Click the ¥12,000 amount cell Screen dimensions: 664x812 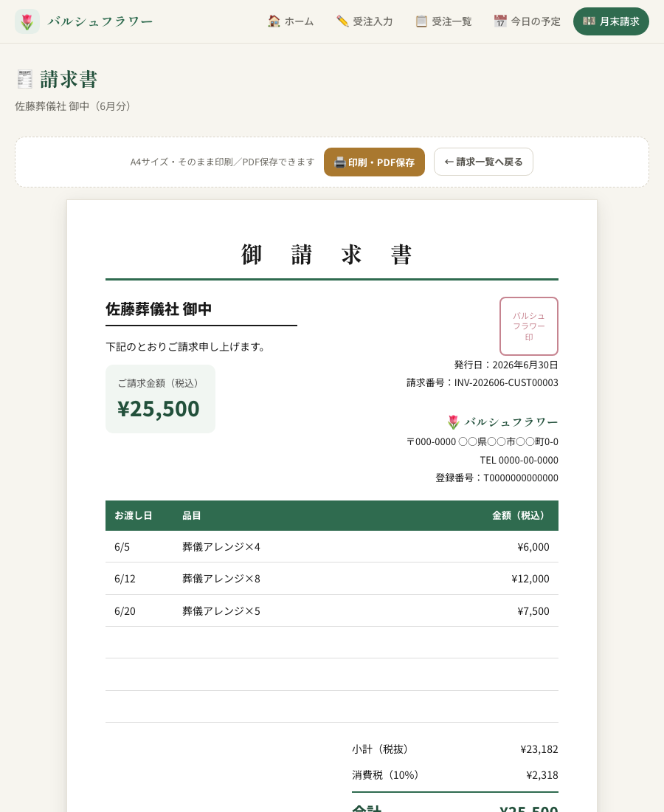tap(530, 579)
